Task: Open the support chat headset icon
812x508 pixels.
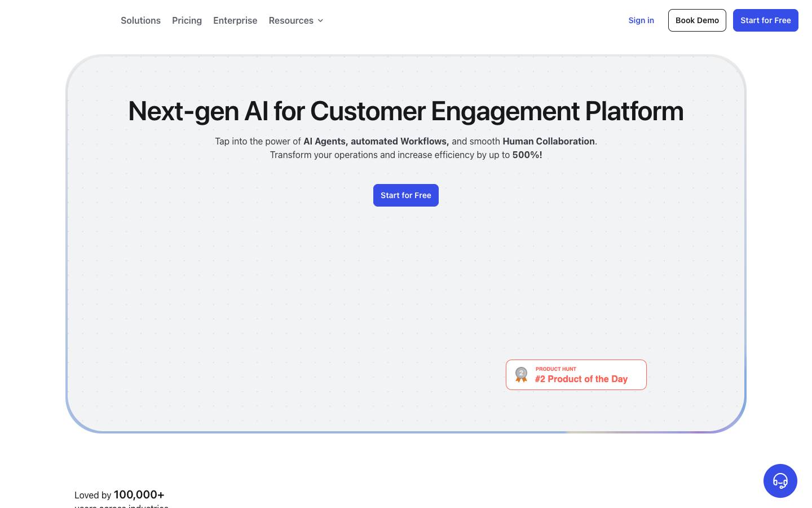Action: pos(780,481)
